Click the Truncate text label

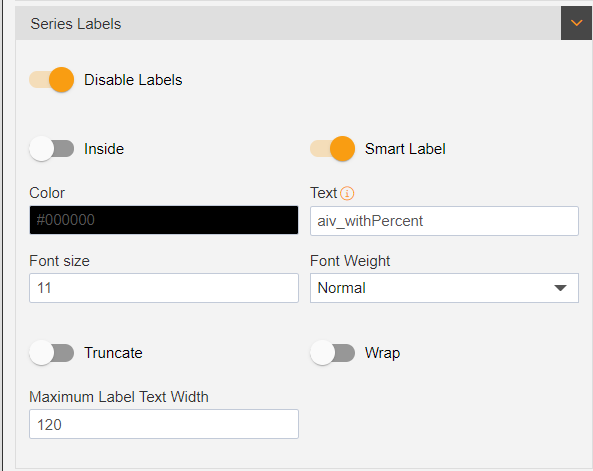pos(113,353)
